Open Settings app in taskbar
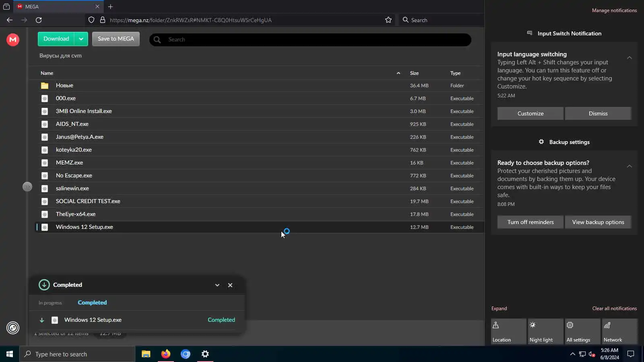The height and width of the screenshot is (362, 644). click(205, 354)
